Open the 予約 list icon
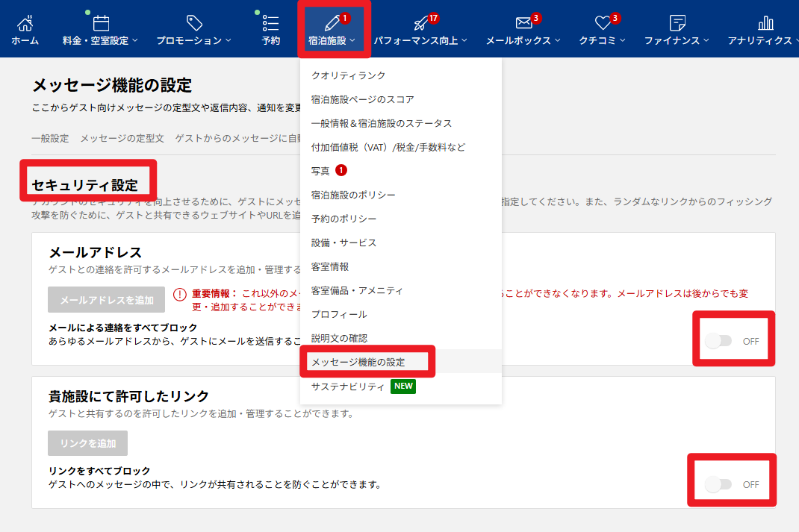The width and height of the screenshot is (799, 532). 271,23
